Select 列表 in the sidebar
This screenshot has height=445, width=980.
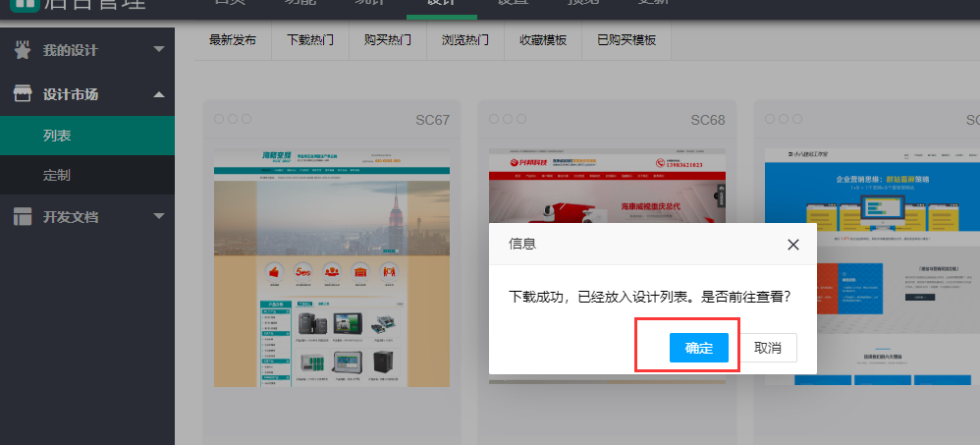tap(57, 136)
